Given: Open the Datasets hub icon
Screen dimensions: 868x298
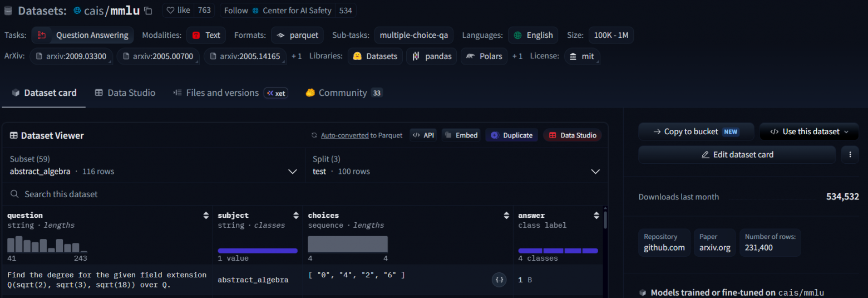Looking at the screenshot, I should [x=8, y=11].
